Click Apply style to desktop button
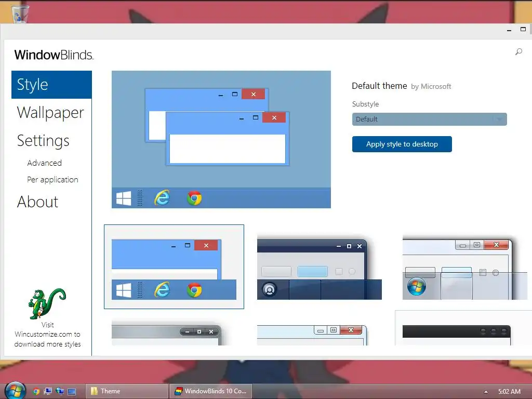This screenshot has width=532, height=399. pos(402,144)
